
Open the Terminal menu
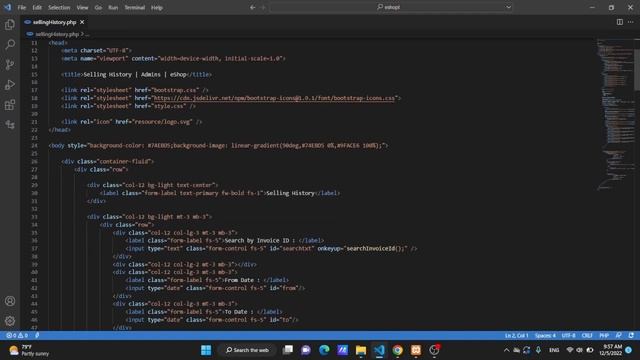click(135, 7)
